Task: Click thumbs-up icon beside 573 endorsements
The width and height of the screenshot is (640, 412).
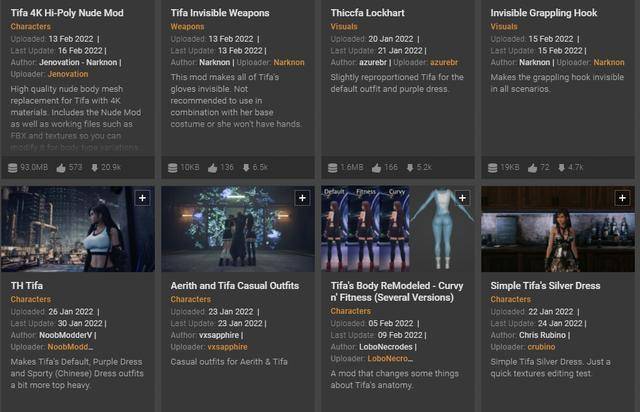Action: tap(61, 168)
